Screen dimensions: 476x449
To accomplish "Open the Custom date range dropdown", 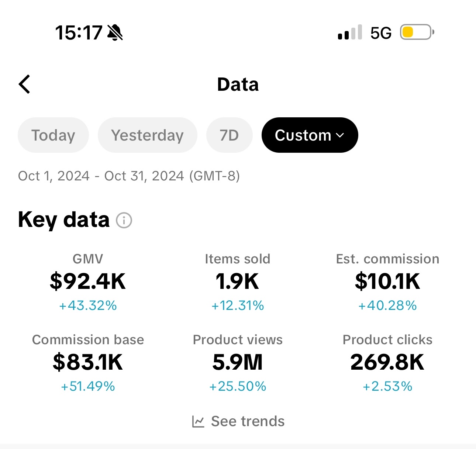I will click(x=309, y=135).
